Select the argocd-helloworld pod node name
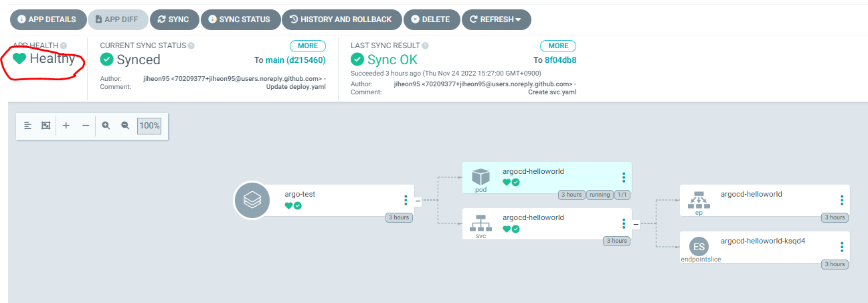 pos(533,171)
